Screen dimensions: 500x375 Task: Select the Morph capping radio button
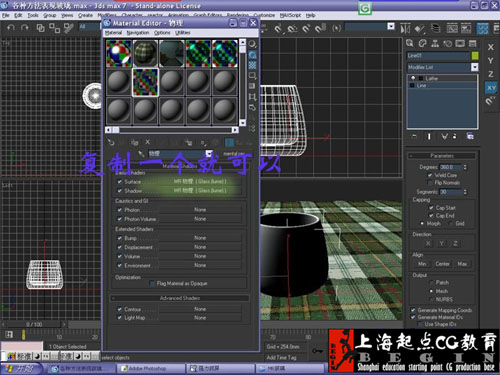[422, 223]
